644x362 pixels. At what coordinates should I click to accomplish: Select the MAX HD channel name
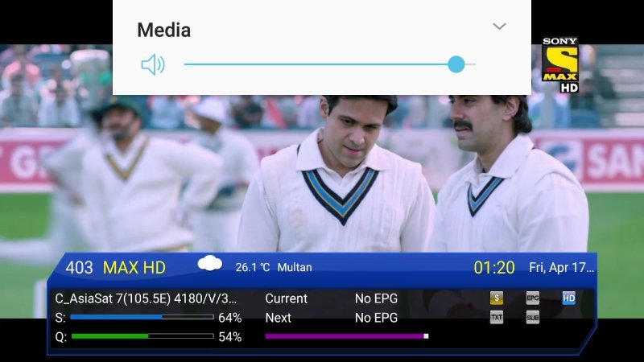pos(134,268)
